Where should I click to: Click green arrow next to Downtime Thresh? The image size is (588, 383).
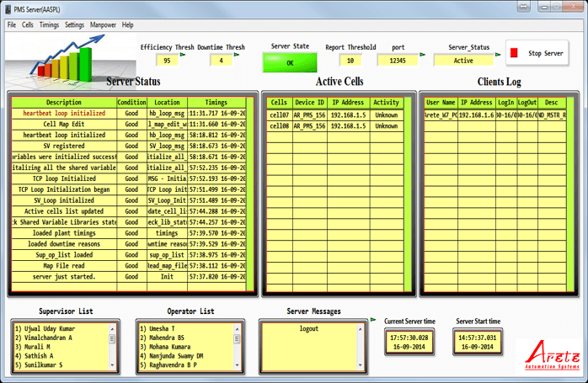pos(237,55)
